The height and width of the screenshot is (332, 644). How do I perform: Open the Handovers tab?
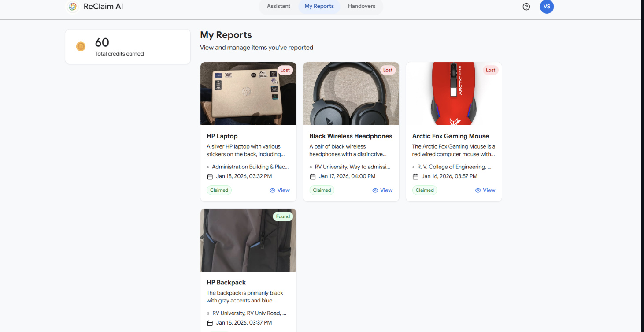(362, 6)
